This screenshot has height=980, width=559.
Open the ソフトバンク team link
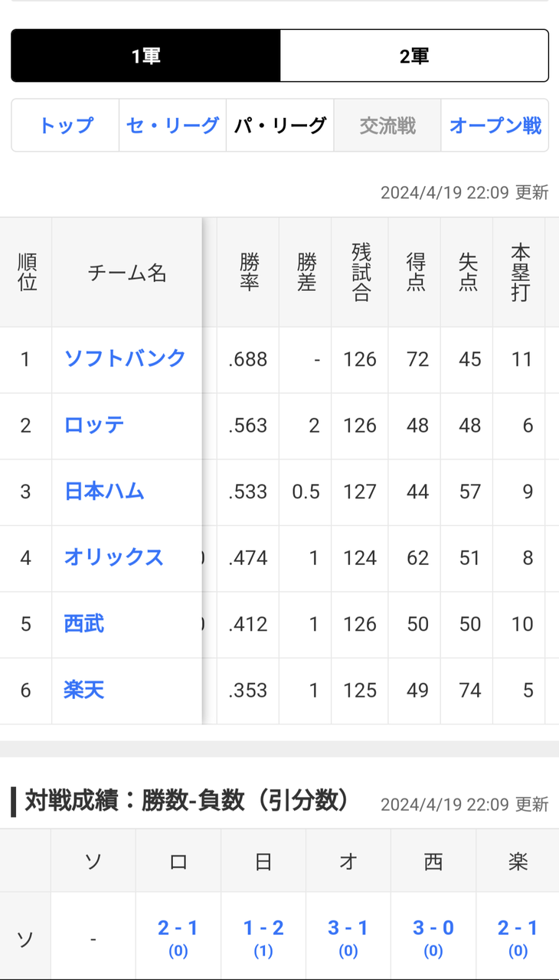tap(125, 358)
